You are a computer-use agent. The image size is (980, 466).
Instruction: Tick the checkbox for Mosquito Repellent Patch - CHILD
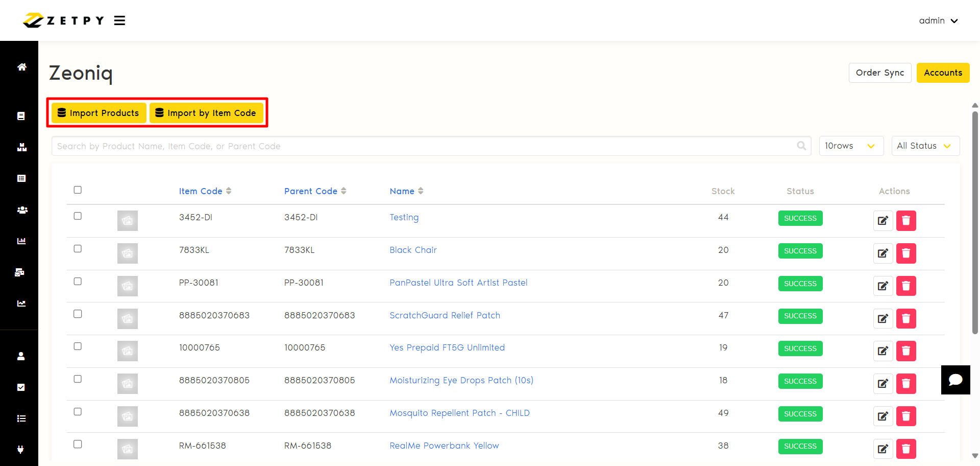tap(78, 411)
